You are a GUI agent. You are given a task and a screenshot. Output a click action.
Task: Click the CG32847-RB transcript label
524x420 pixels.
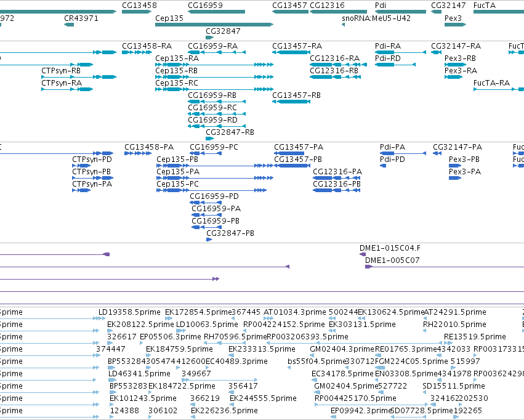tap(230, 132)
